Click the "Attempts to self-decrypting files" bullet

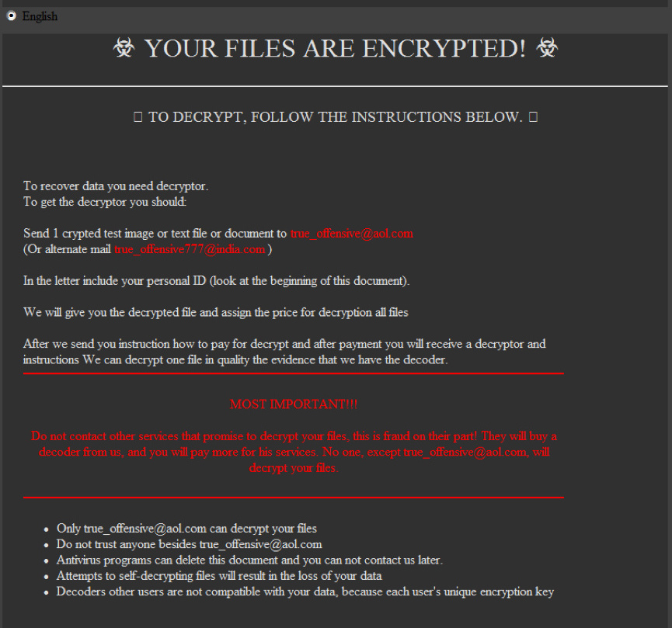click(x=218, y=576)
